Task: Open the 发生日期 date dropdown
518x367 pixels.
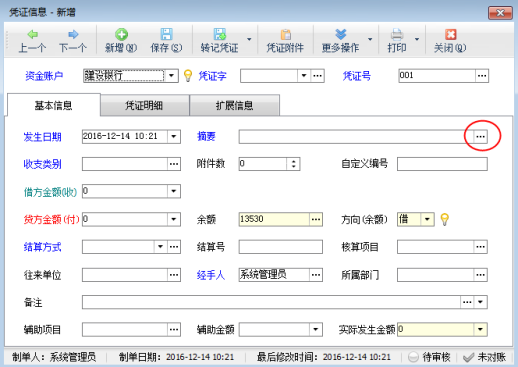Action: coord(174,136)
